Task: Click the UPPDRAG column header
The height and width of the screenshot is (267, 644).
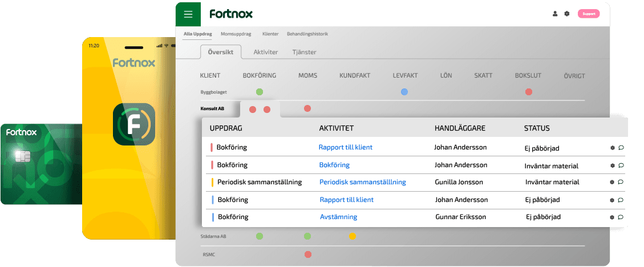Action: coord(226,128)
